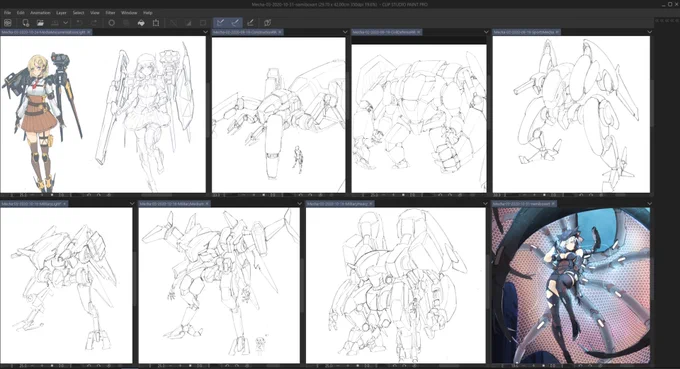Toggle Snap to Special Ruler button
Image resolution: width=680 pixels, height=369 pixels.
pos(235,23)
